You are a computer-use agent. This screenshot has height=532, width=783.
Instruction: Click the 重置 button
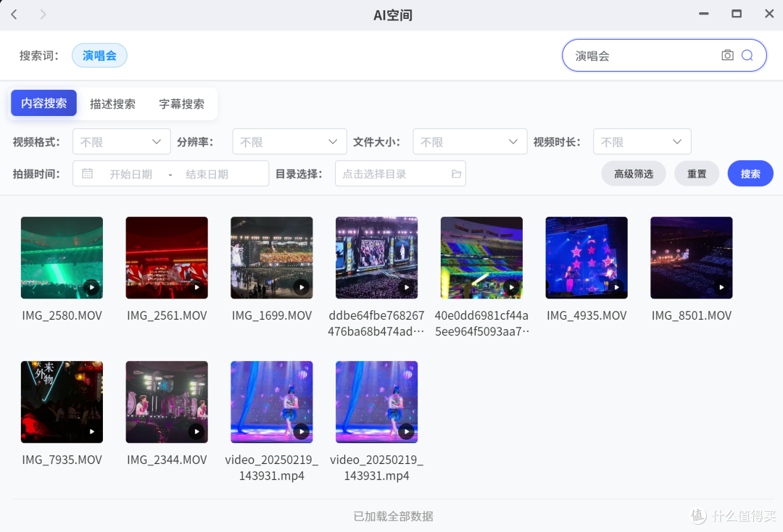(x=697, y=174)
